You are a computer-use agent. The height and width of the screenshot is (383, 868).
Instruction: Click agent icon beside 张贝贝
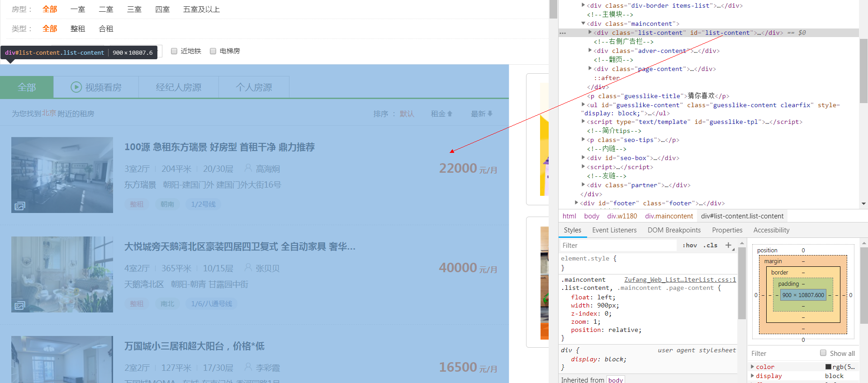[x=248, y=268]
